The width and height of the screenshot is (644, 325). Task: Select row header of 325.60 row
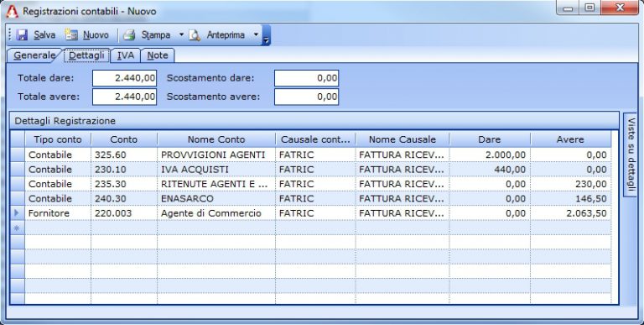coord(18,155)
